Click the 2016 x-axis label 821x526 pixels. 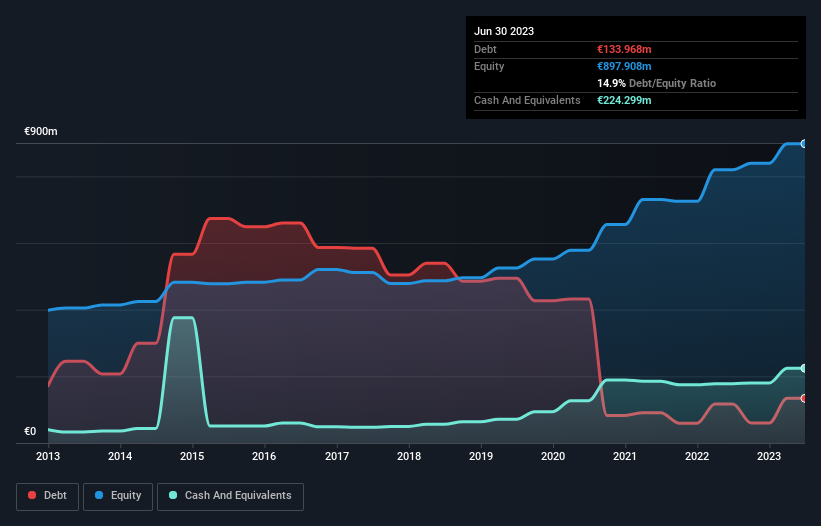point(264,456)
